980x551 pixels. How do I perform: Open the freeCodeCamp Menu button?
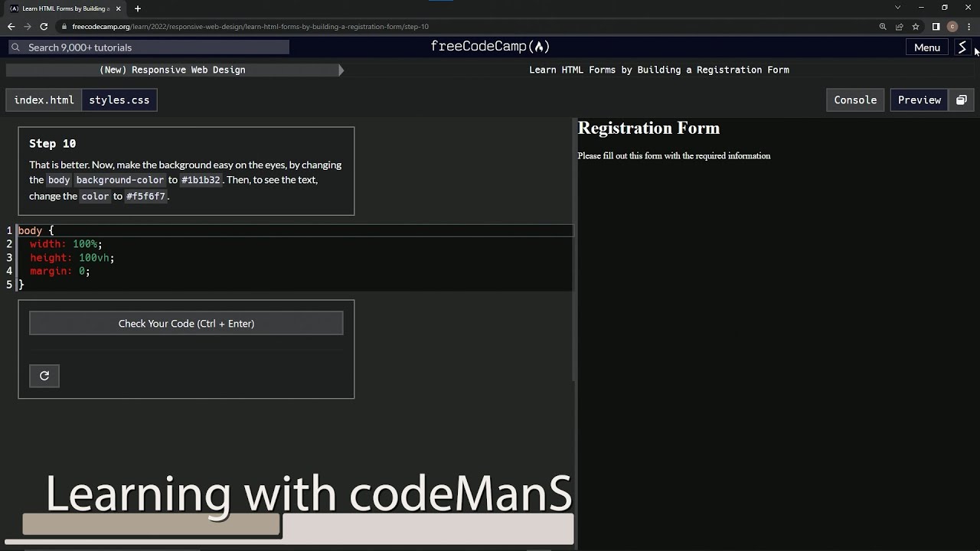tap(926, 47)
